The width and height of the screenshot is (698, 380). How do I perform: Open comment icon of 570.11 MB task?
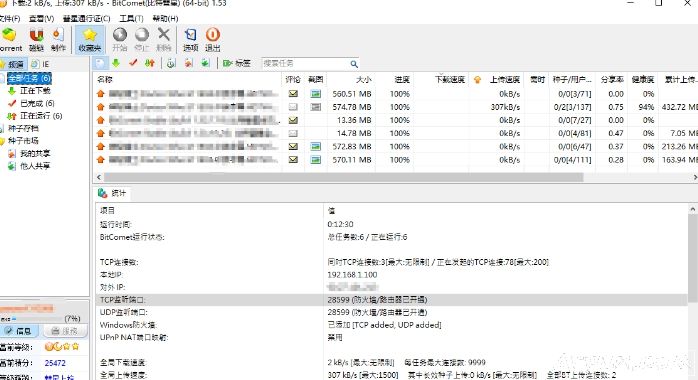pos(293,159)
